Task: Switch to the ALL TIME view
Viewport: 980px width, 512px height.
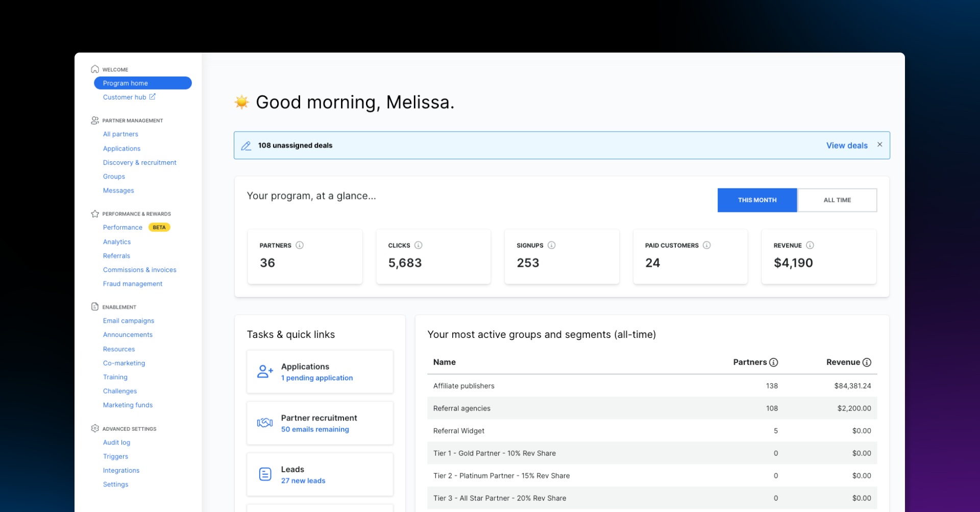Action: [837, 200]
